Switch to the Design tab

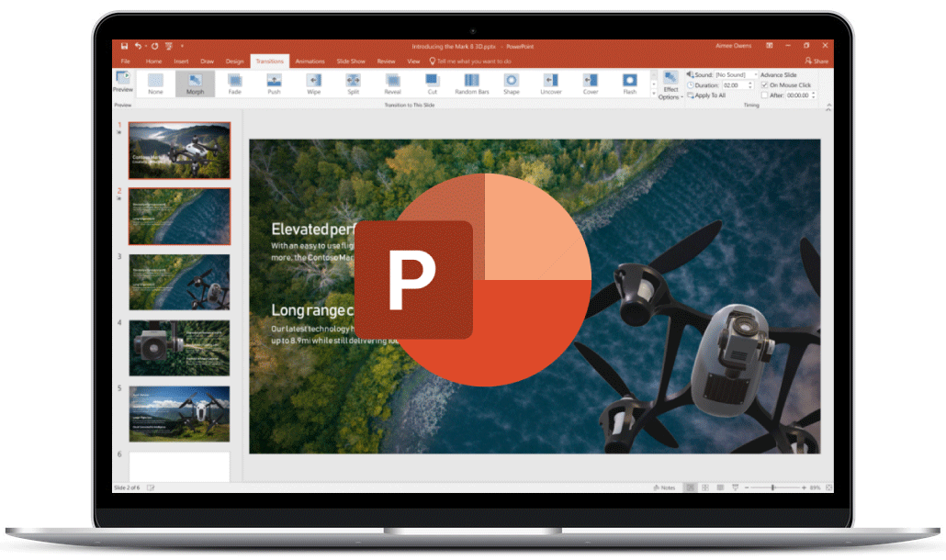pos(235,61)
